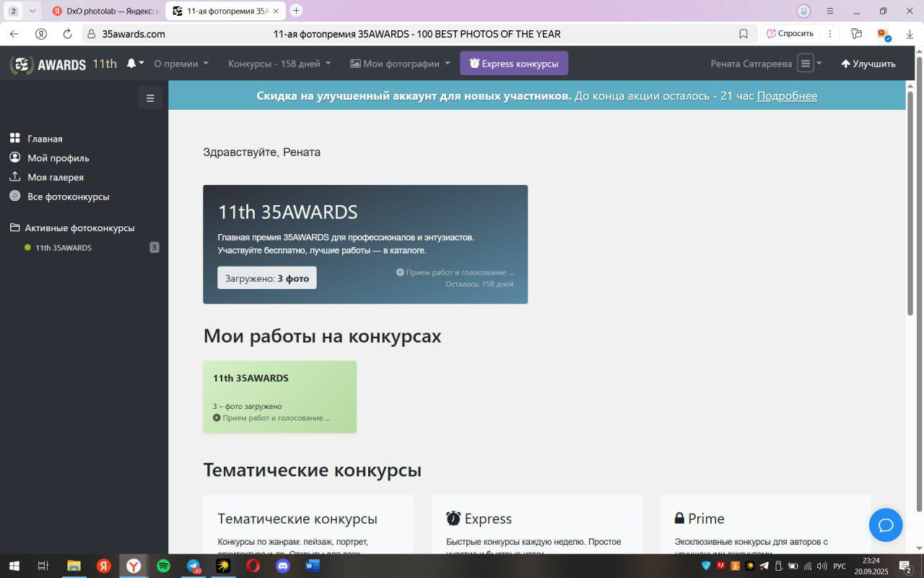Expand the 'О премии' dropdown menu
This screenshot has width=924, height=578.
(181, 64)
